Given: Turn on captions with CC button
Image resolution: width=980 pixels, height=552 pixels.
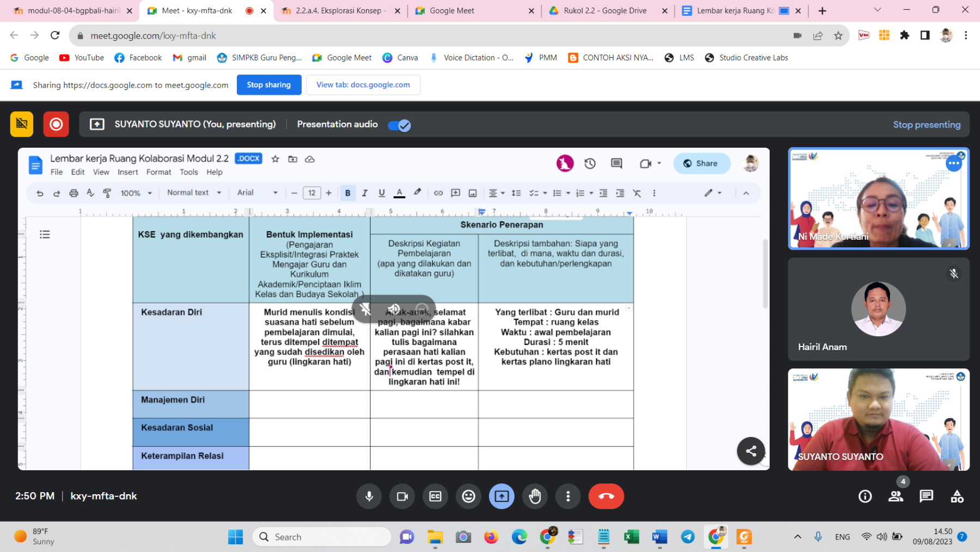Looking at the screenshot, I should (x=435, y=496).
